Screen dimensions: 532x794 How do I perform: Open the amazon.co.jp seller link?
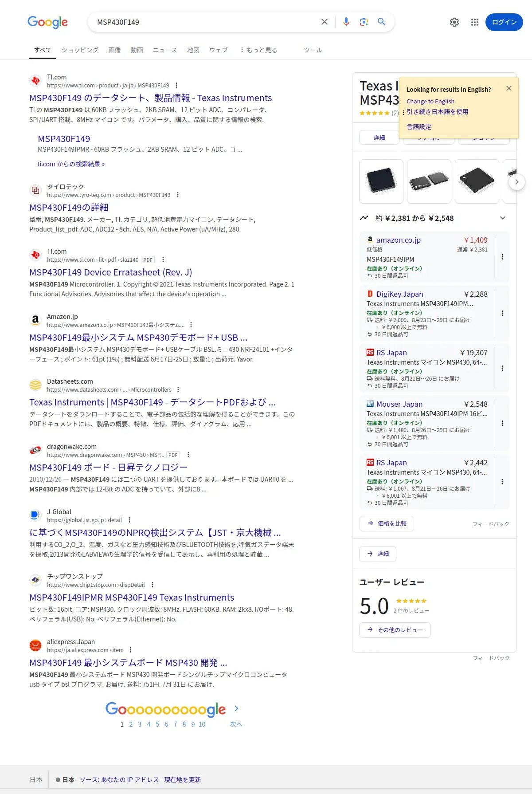[399, 240]
